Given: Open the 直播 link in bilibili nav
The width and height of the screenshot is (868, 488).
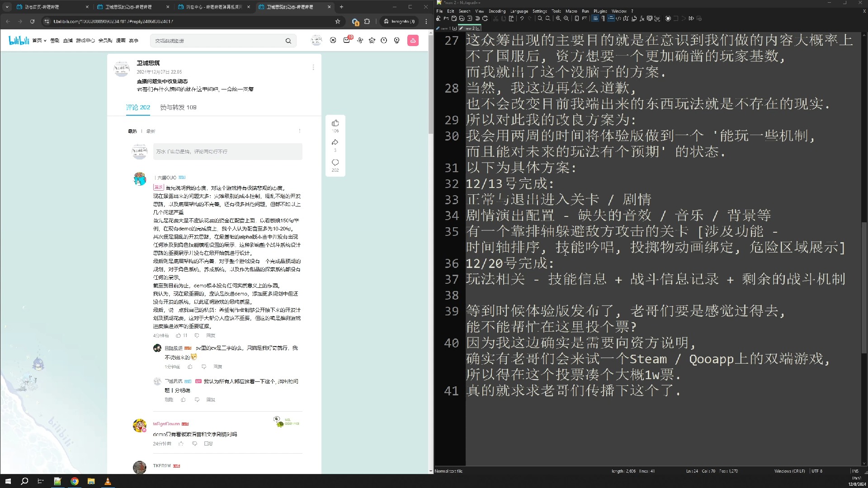Looking at the screenshot, I should pos(68,41).
